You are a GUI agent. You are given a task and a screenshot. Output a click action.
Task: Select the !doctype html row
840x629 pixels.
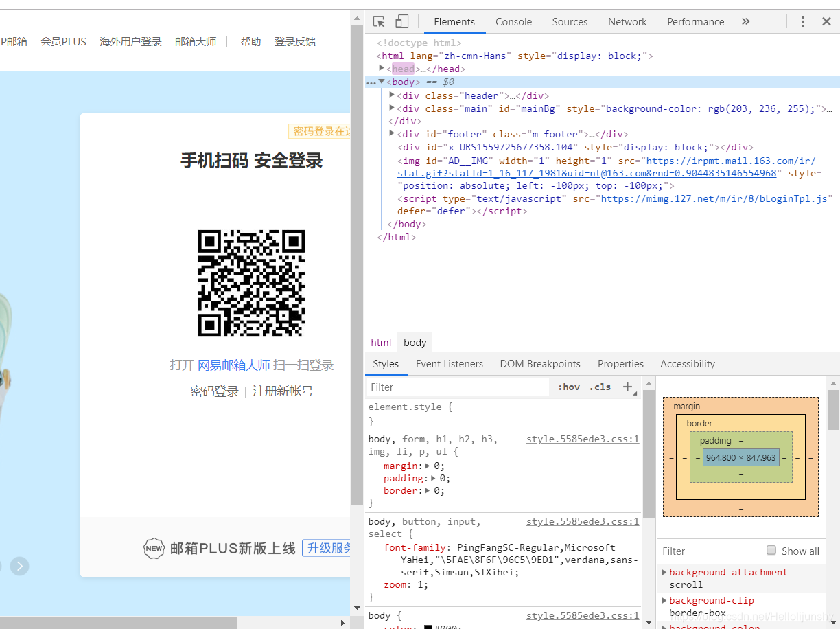coord(419,43)
